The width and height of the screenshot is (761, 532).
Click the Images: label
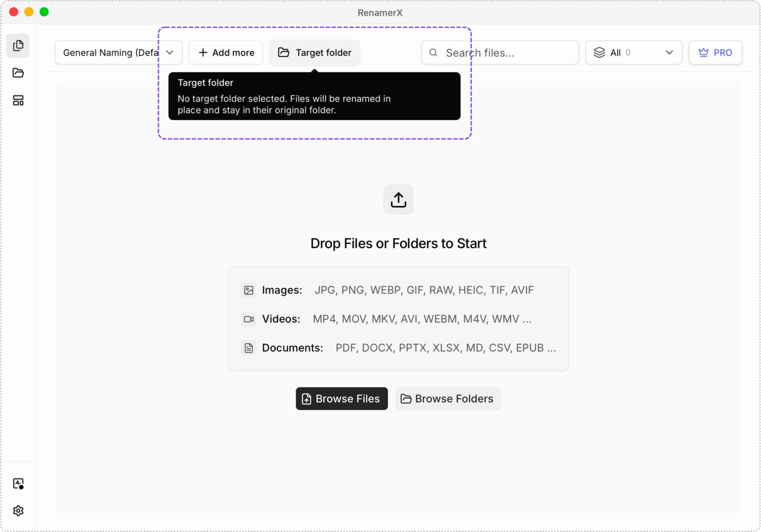coord(282,290)
